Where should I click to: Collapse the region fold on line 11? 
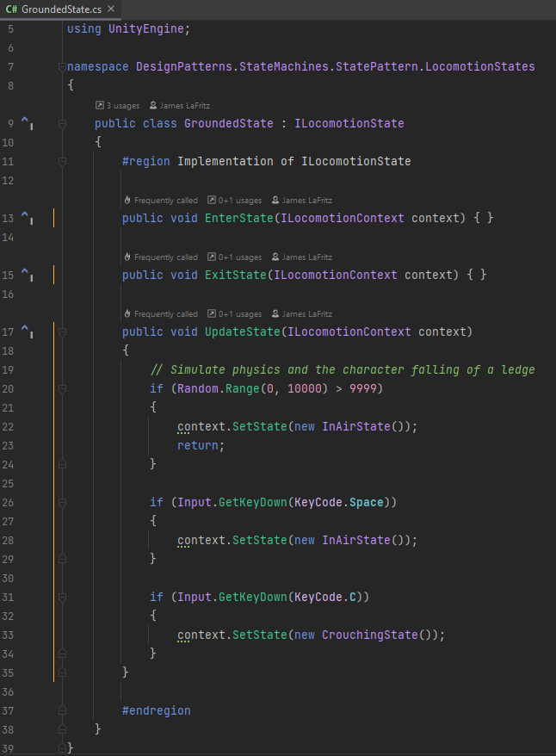coord(62,162)
